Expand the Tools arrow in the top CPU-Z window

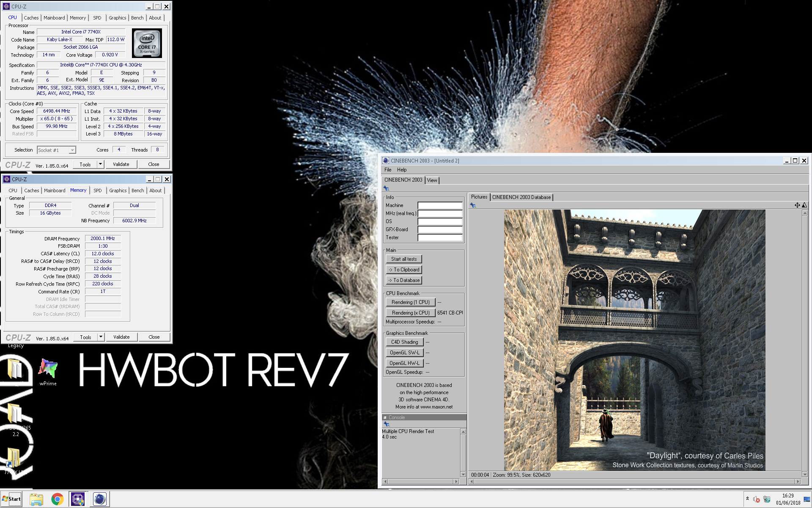click(100, 164)
